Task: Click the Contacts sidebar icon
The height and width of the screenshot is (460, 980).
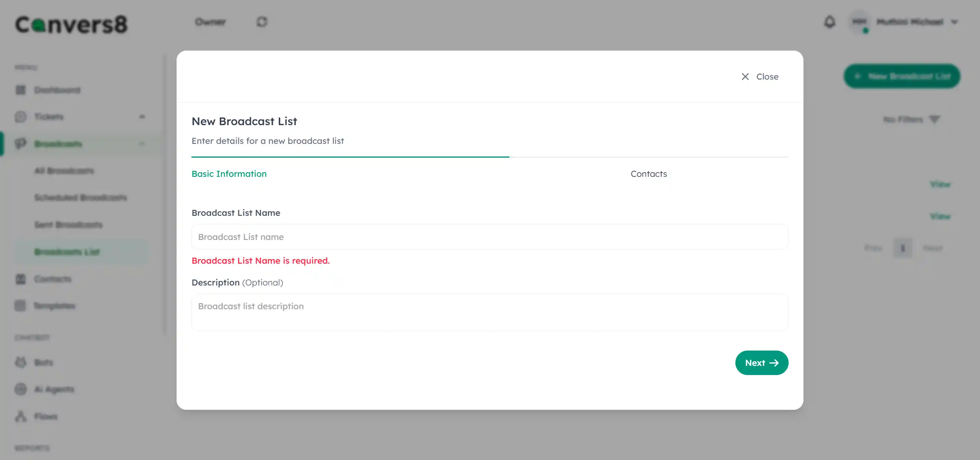Action: [x=21, y=279]
